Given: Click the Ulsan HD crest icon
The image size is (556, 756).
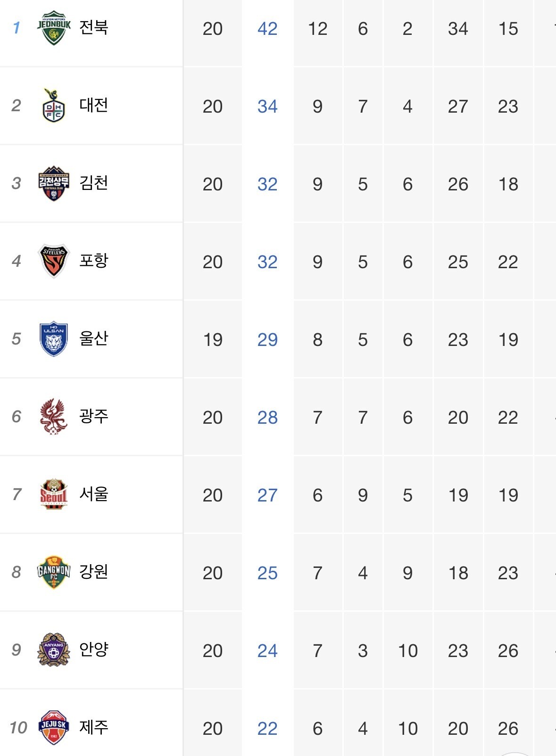Looking at the screenshot, I should coord(54,339).
